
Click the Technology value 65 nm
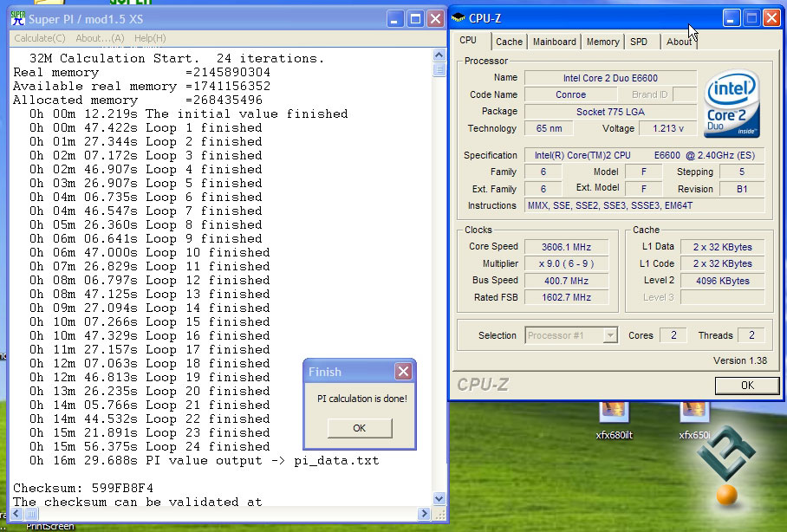(x=549, y=128)
